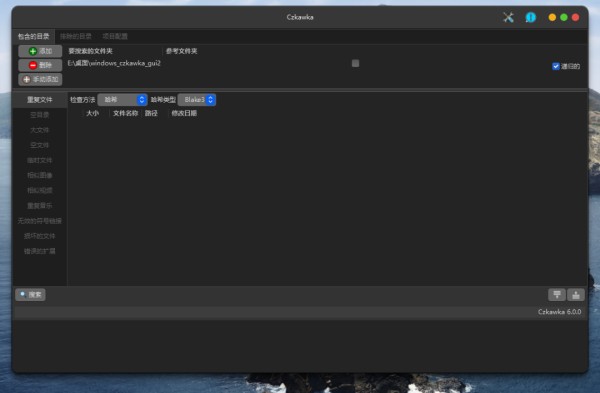Click the 手动添加 manual add button
This screenshot has width=600, height=393.
point(40,79)
